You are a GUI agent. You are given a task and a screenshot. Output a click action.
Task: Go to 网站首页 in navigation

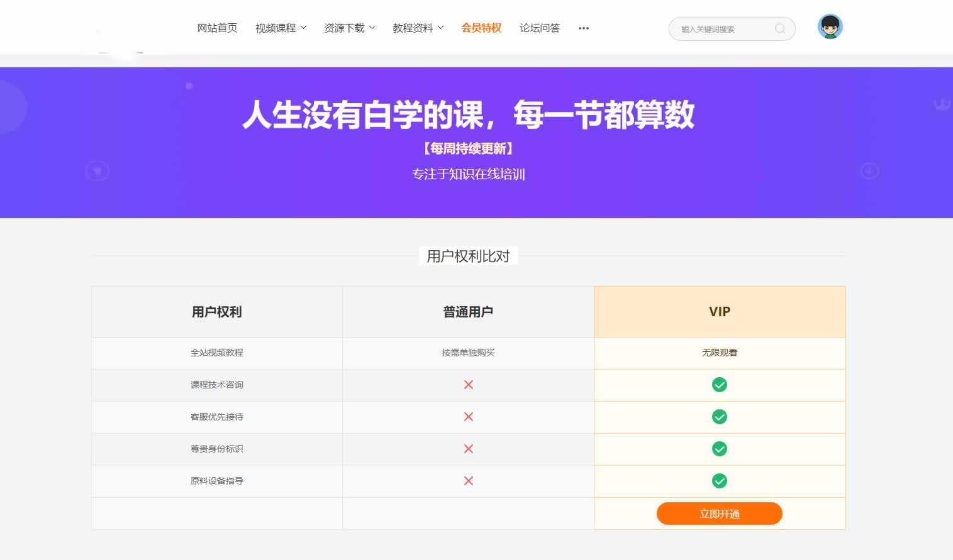(217, 28)
